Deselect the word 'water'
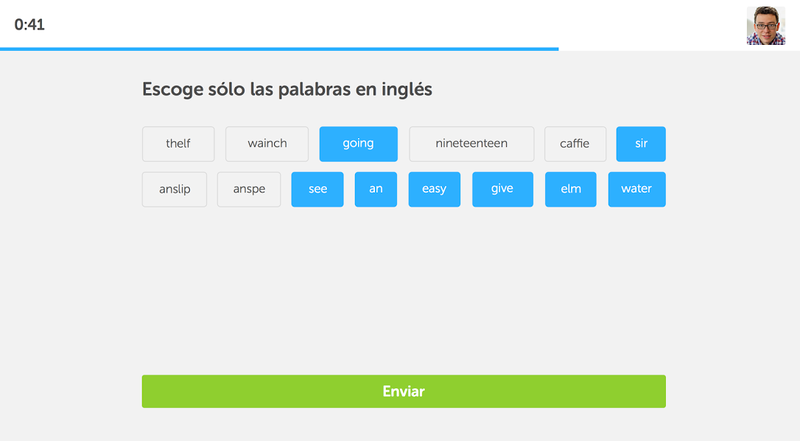Screen dimensions: 800x441 coord(637,189)
